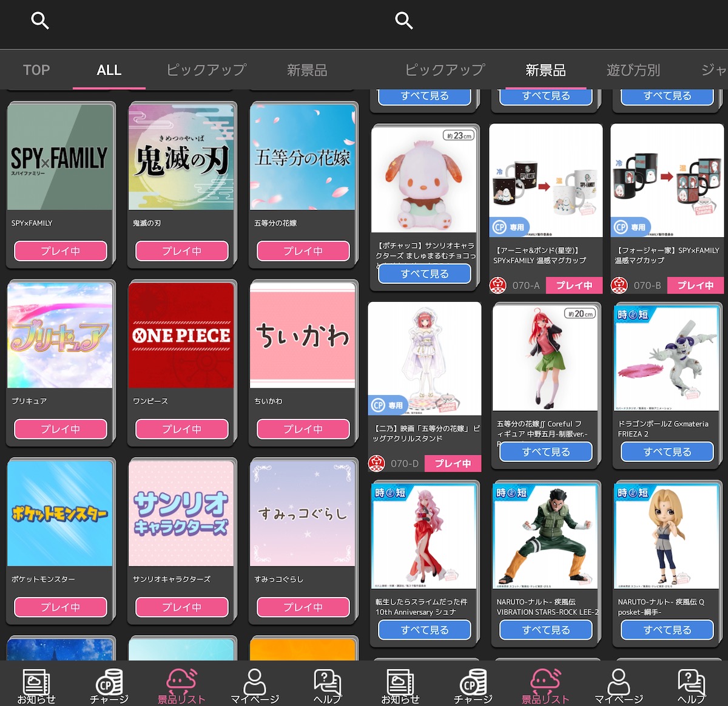Click the 約20cm size badge on 中野五月 figure
This screenshot has height=706, width=728.
580,314
